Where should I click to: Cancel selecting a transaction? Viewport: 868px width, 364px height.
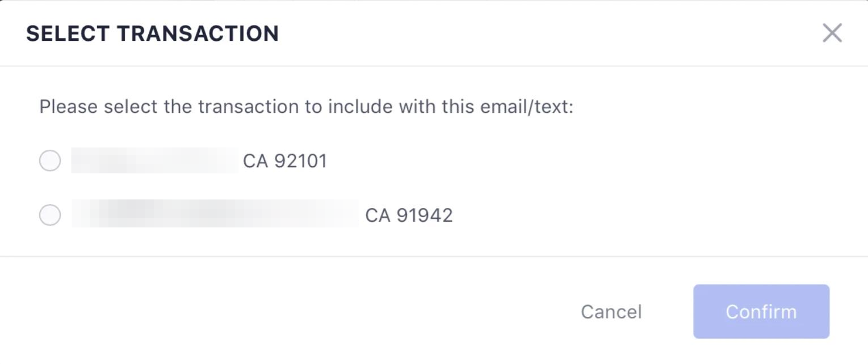611,311
